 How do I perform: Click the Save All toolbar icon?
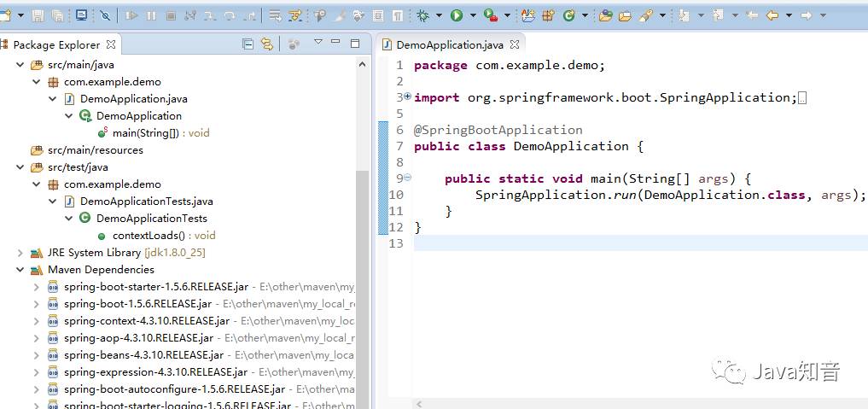pos(57,16)
